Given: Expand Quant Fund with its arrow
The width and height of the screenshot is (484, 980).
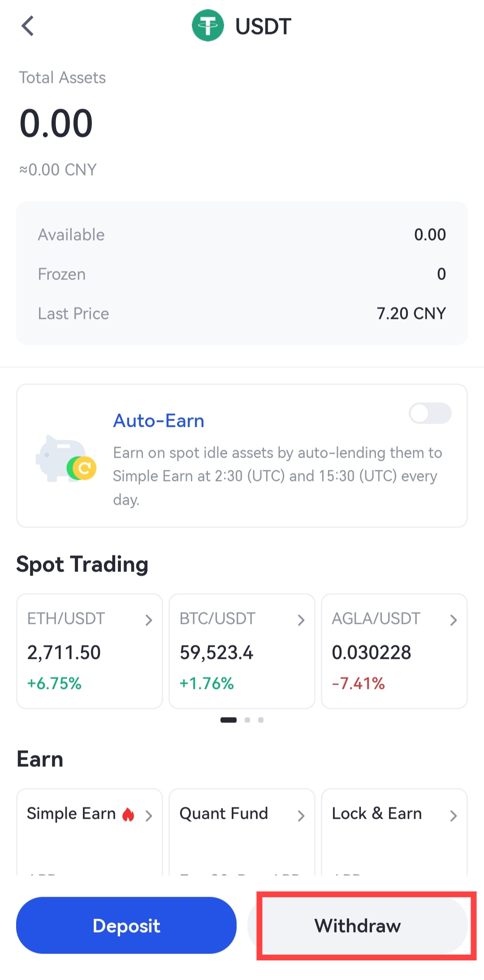Looking at the screenshot, I should [301, 816].
